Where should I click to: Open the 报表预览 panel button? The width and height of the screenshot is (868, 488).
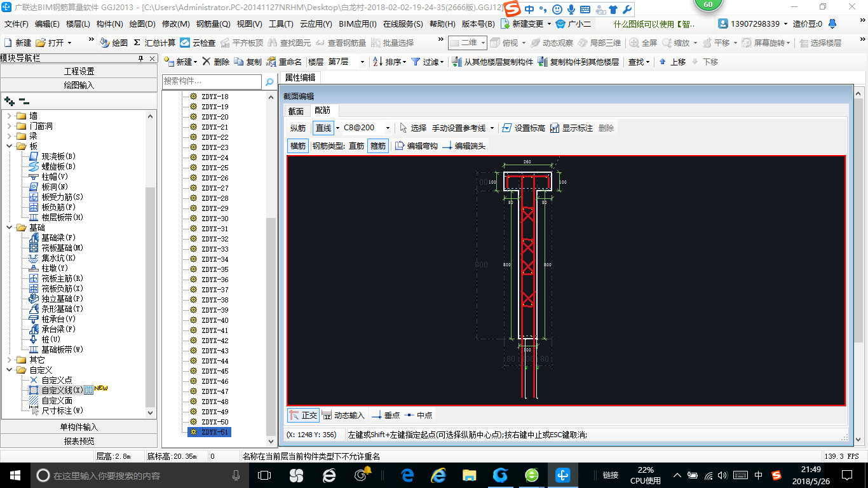pos(79,441)
